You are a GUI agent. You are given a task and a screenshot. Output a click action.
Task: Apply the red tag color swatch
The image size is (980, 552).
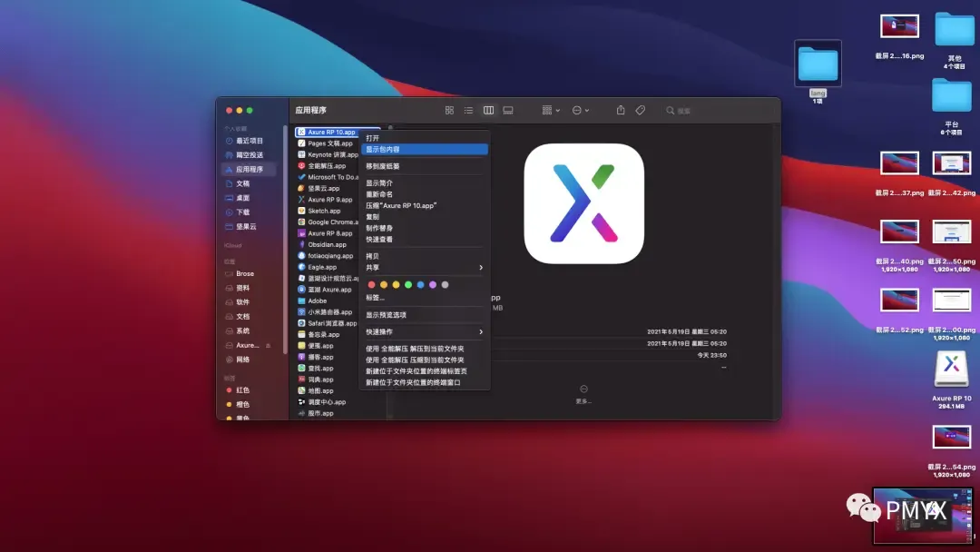click(371, 283)
